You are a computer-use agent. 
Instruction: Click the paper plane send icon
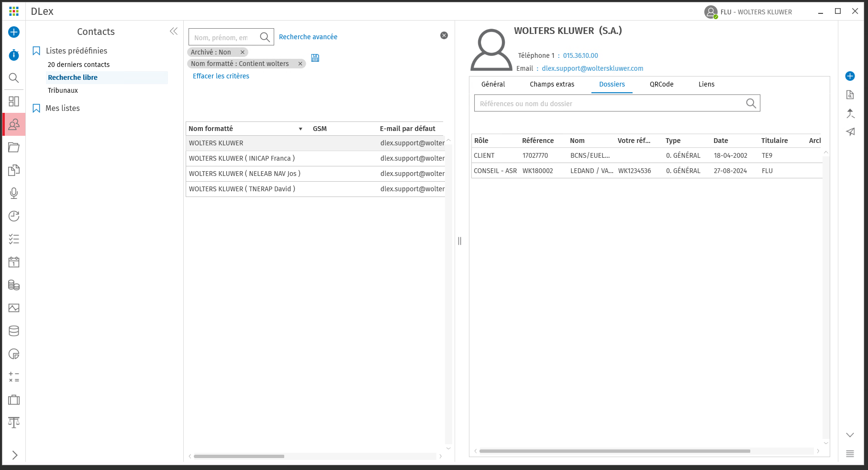click(850, 132)
